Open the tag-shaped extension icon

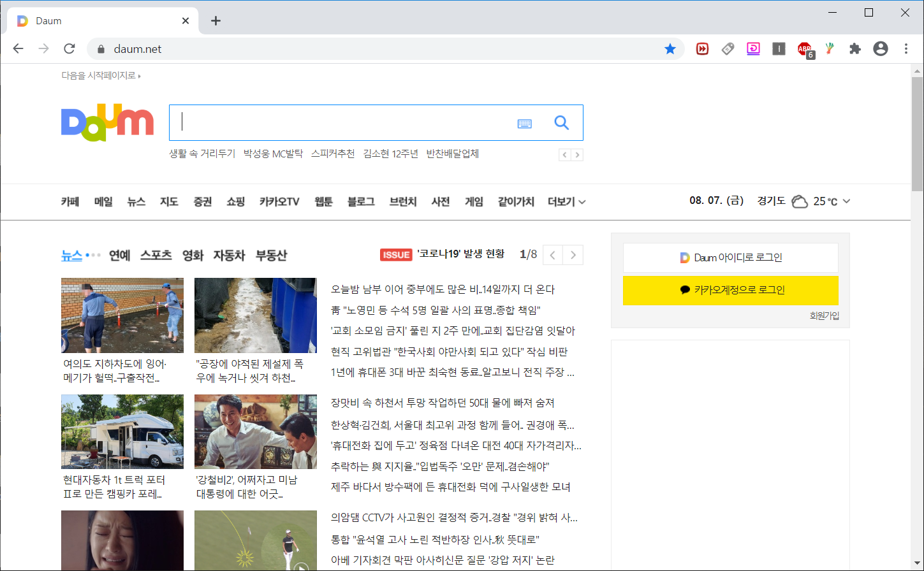tap(728, 49)
